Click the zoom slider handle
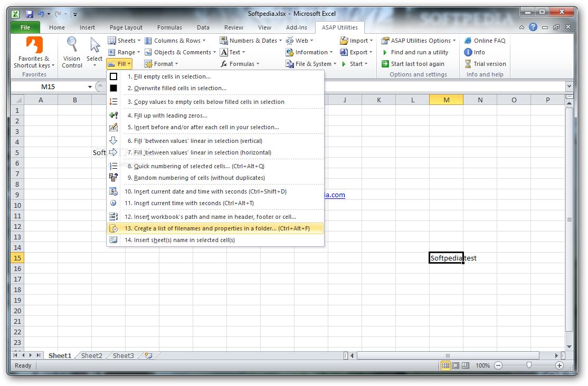Image resolution: width=588 pixels, height=386 pixels. click(x=529, y=365)
